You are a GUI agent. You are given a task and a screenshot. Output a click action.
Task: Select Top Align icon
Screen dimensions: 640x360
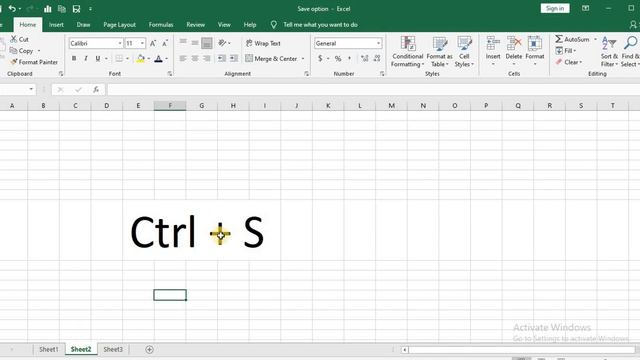(x=183, y=42)
